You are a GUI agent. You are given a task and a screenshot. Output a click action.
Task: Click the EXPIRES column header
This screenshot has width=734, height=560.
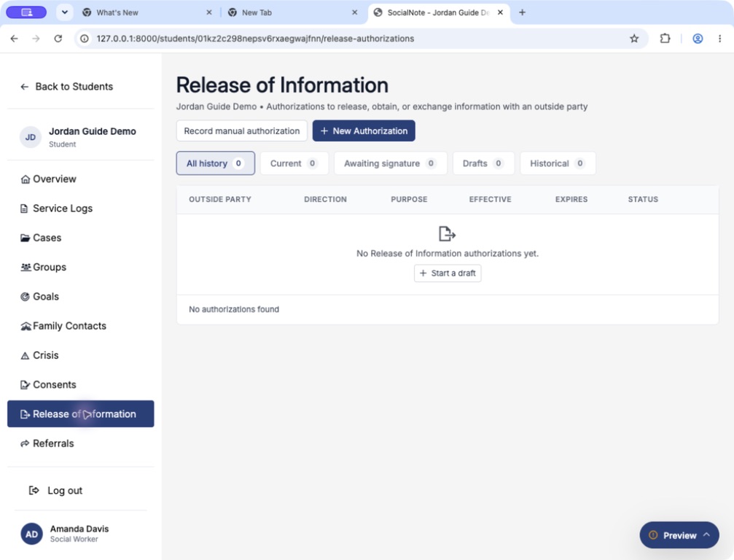[571, 200]
